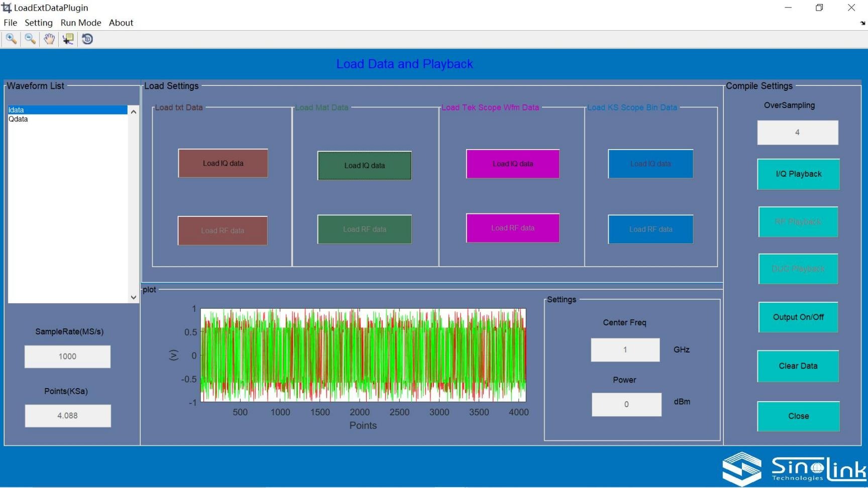Activate the Pan hand tool
This screenshot has width=868, height=488.
(49, 39)
